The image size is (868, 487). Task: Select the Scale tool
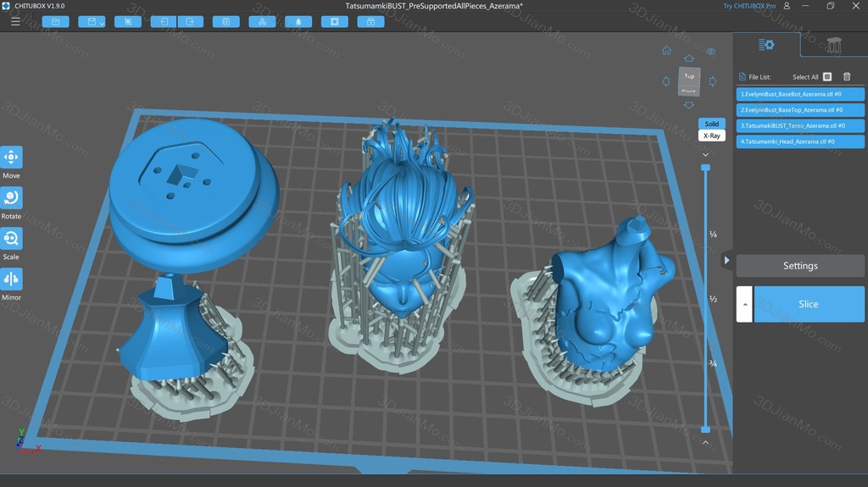(x=11, y=239)
